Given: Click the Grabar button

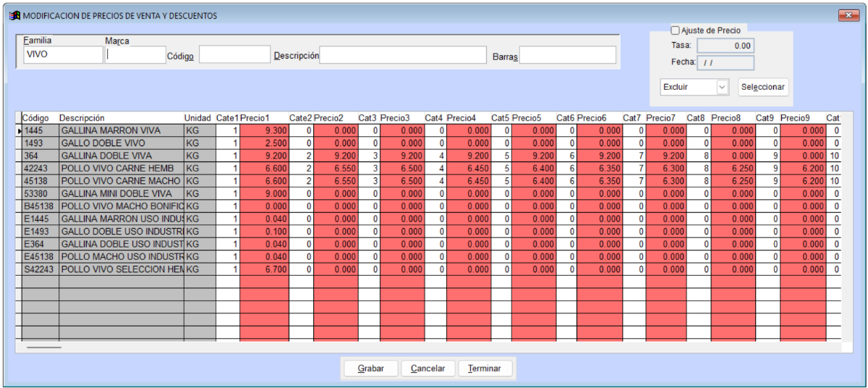Looking at the screenshot, I should 371,368.
